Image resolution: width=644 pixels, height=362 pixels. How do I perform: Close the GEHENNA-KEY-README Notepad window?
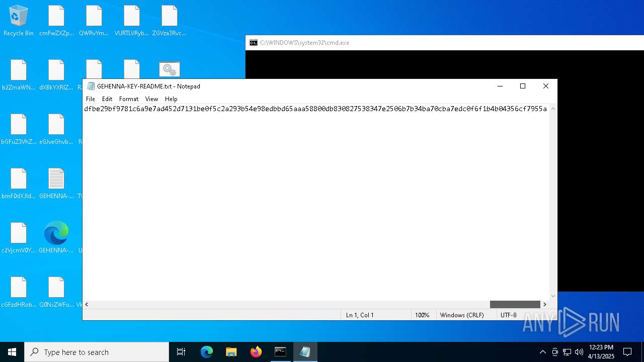[546, 86]
